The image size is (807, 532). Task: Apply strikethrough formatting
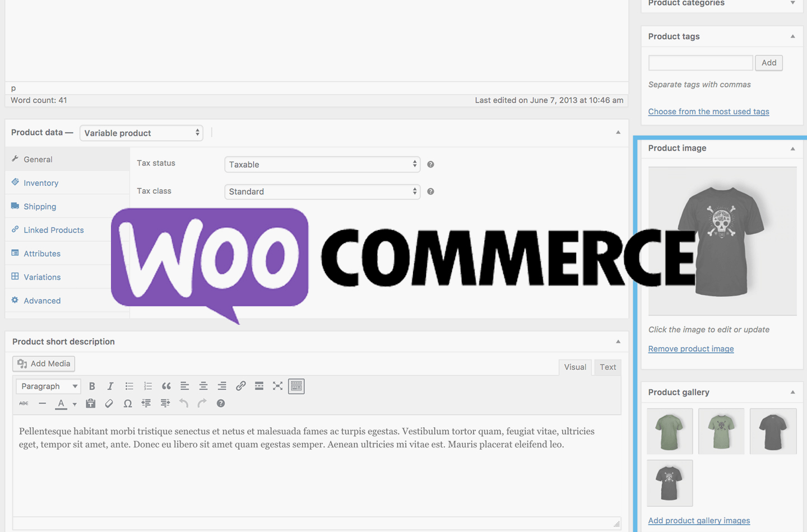[24, 403]
